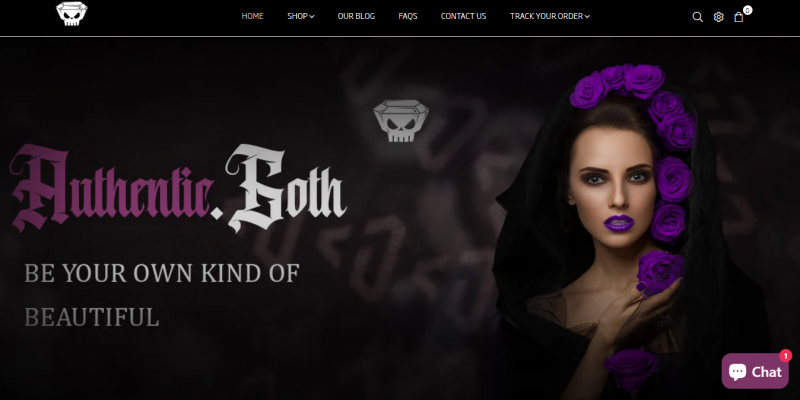Click the chat notification badge
This screenshot has width=800, height=400.
click(786, 356)
